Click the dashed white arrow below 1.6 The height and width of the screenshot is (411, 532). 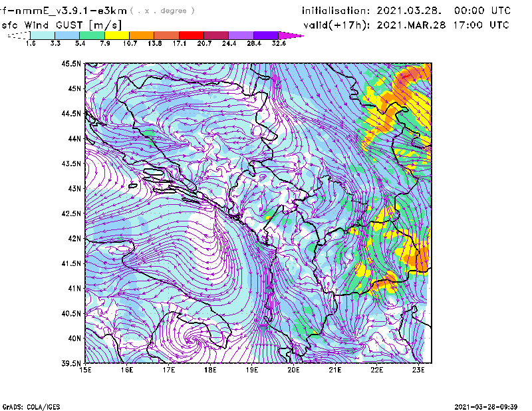coord(19,35)
